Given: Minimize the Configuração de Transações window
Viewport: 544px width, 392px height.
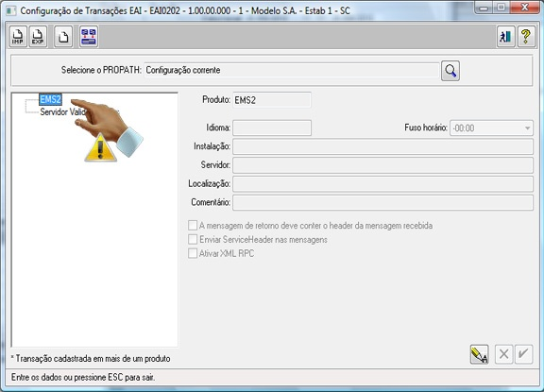Looking at the screenshot, I should (x=484, y=8).
